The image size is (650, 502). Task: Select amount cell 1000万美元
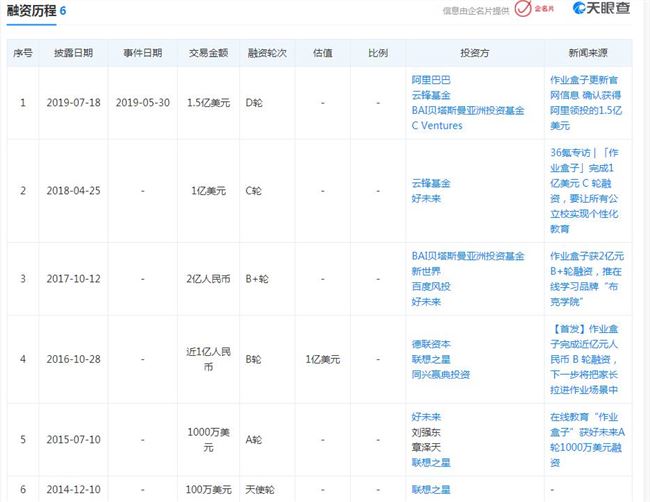click(208, 439)
